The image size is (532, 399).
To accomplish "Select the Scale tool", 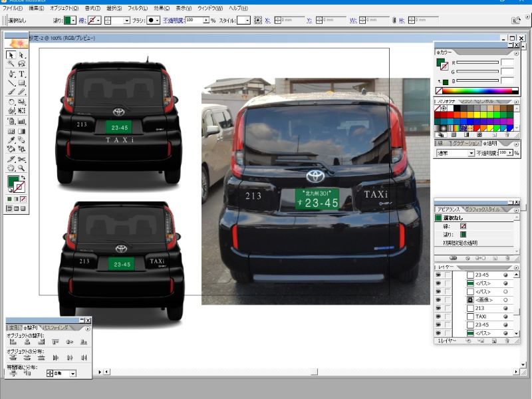I will [21, 102].
